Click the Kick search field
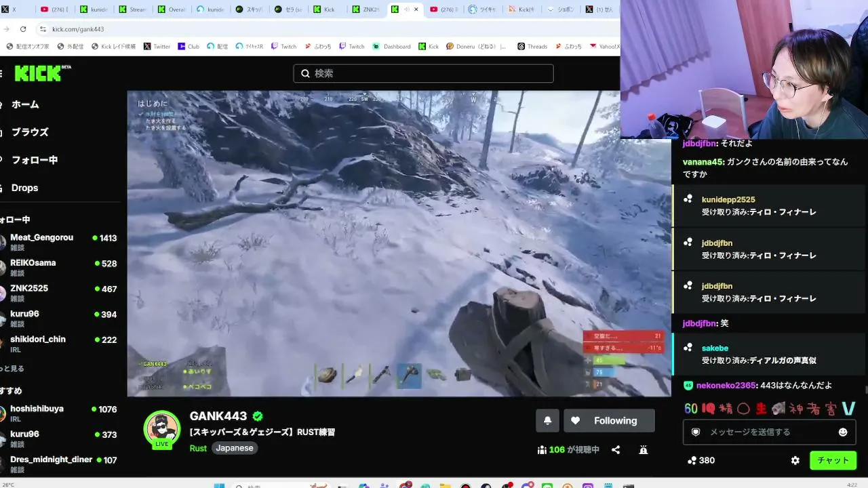 click(x=423, y=73)
